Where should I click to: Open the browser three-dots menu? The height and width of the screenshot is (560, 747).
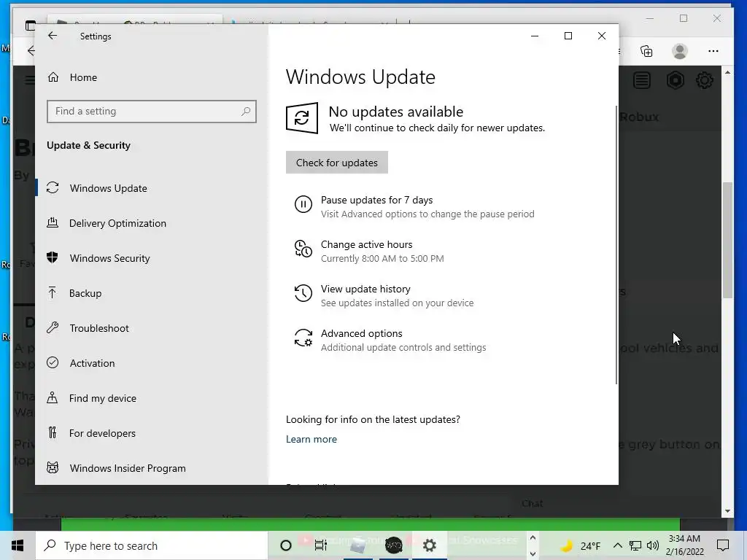point(713,51)
